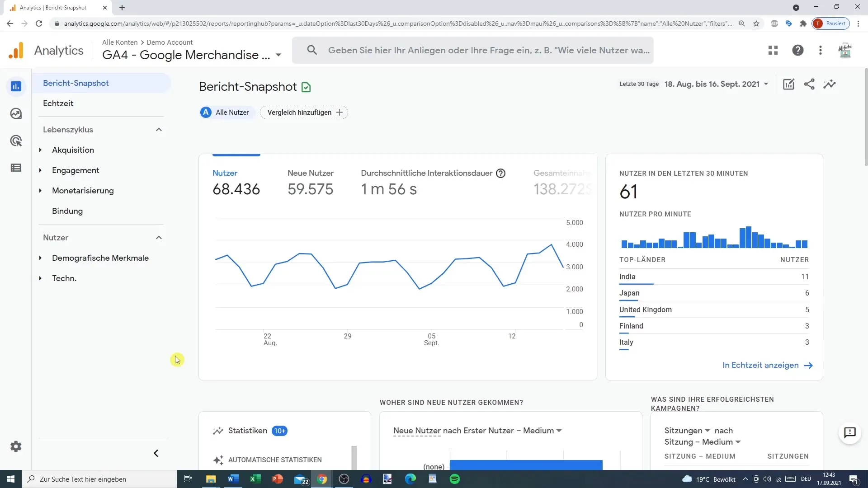Click the Statistiken 10+ badge
Screen dimensions: 868x488
(x=279, y=431)
